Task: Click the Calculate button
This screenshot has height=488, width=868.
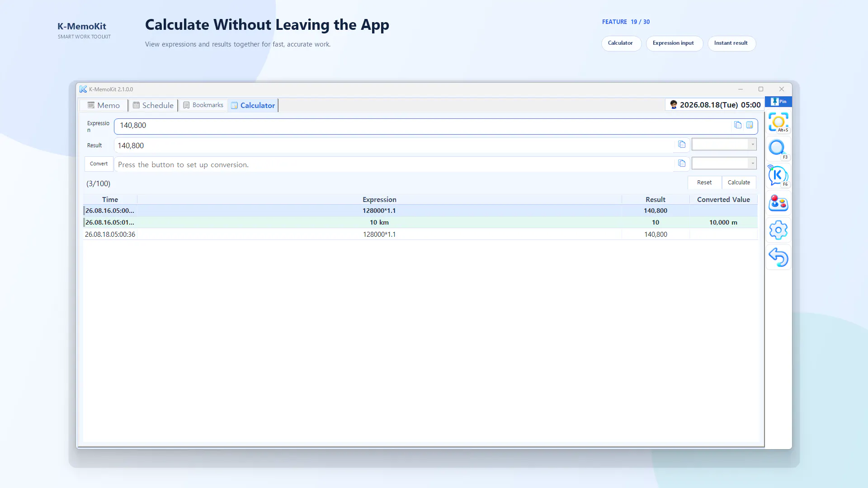Action: coord(739,183)
